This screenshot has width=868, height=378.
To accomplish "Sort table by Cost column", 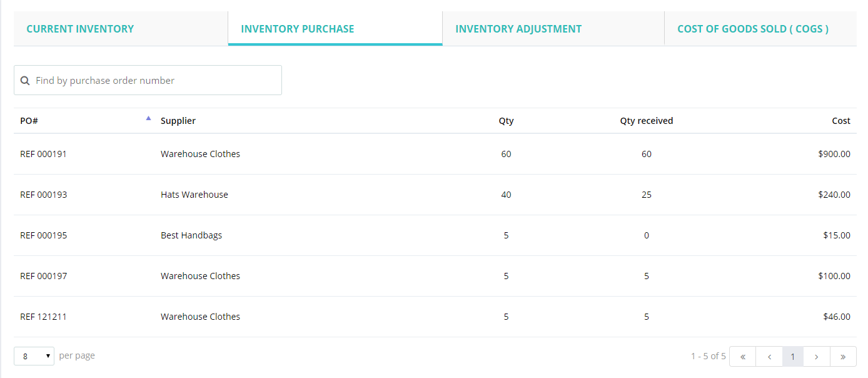I will 840,121.
